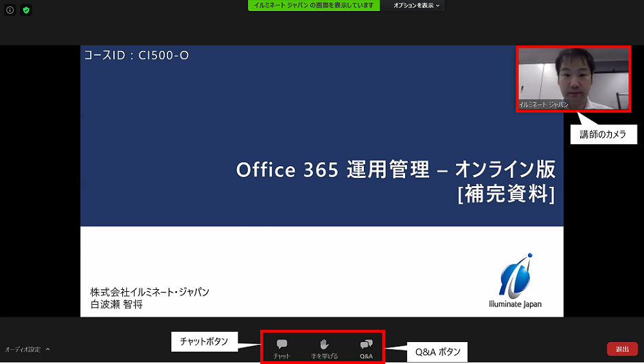Click the イルミネート ジャパン name label on video
644x364 pixels.
click(543, 105)
